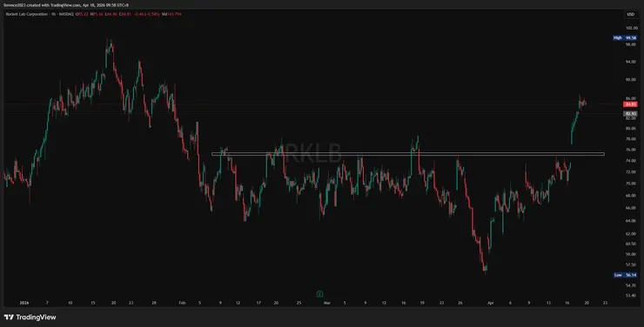Click the 2026 label on time axis
Viewport: 644px width, 327px height.
click(x=23, y=303)
